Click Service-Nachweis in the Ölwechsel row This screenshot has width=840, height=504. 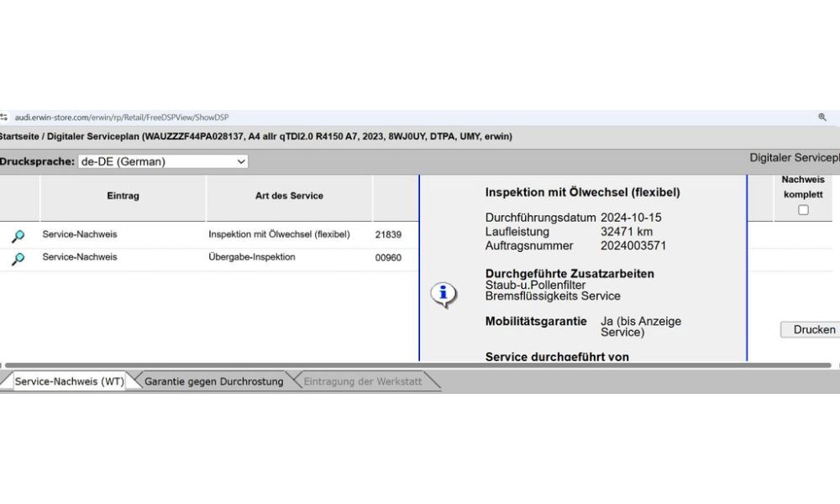click(80, 234)
